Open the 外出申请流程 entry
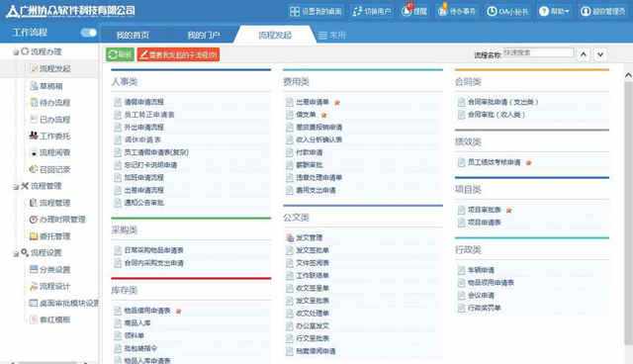This screenshot has width=633, height=364. tap(143, 128)
